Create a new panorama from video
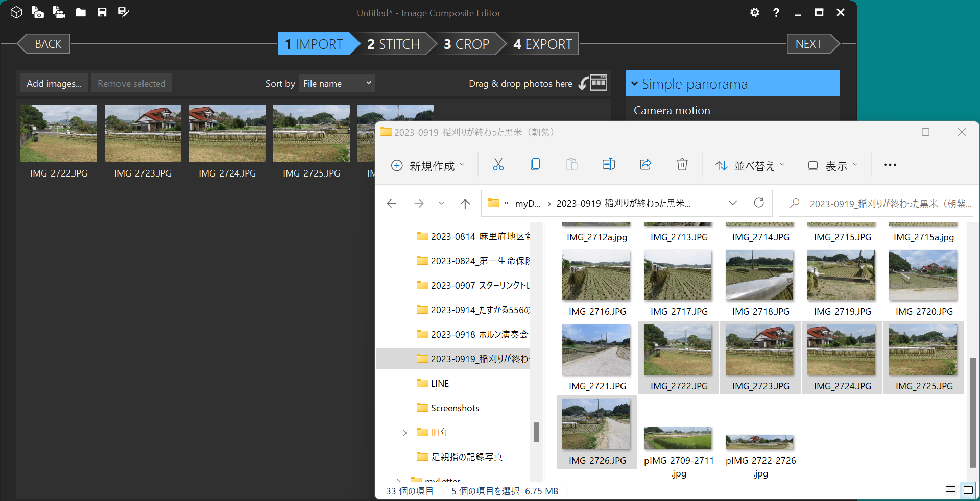The height and width of the screenshot is (501, 980). (59, 12)
